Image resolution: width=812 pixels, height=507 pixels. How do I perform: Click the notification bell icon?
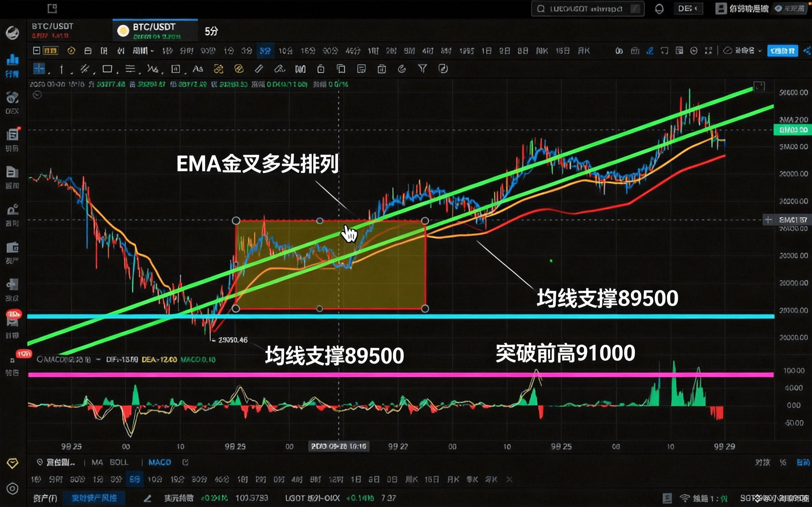coord(659,9)
